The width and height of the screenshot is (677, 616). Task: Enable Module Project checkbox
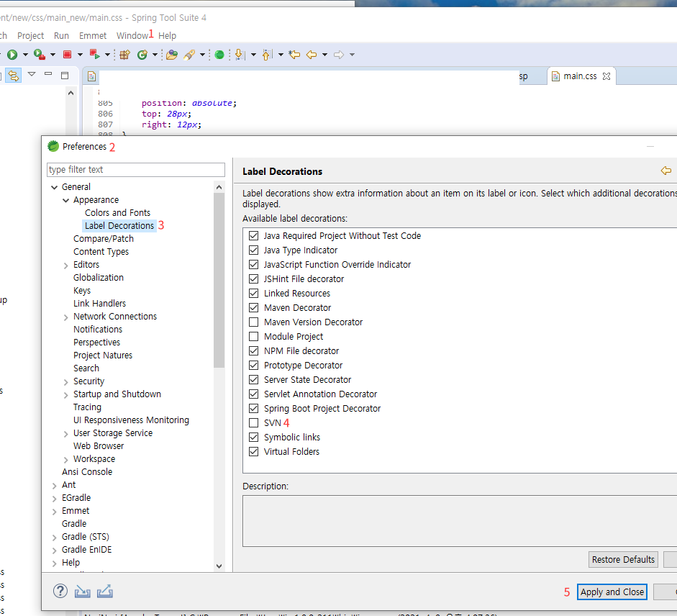(253, 337)
